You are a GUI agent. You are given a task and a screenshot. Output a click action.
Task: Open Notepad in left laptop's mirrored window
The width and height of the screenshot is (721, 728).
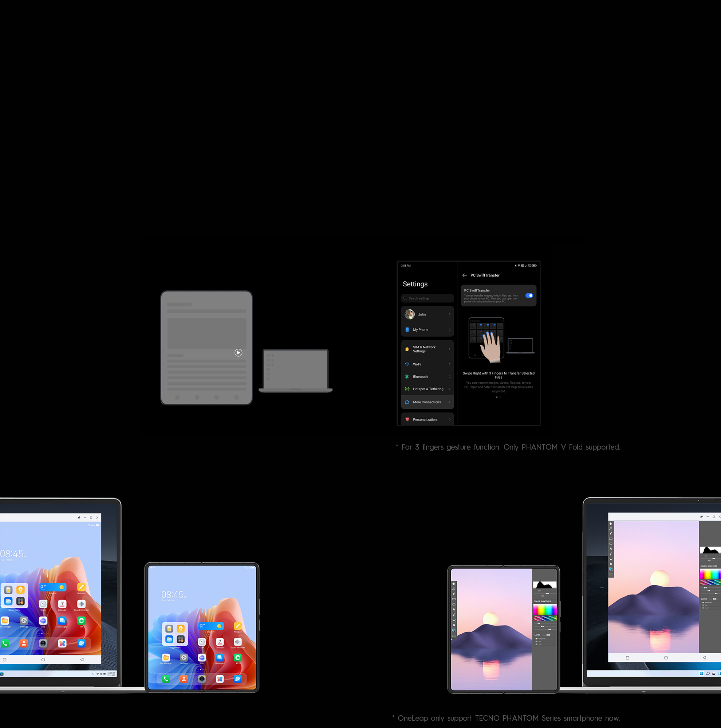(81, 587)
